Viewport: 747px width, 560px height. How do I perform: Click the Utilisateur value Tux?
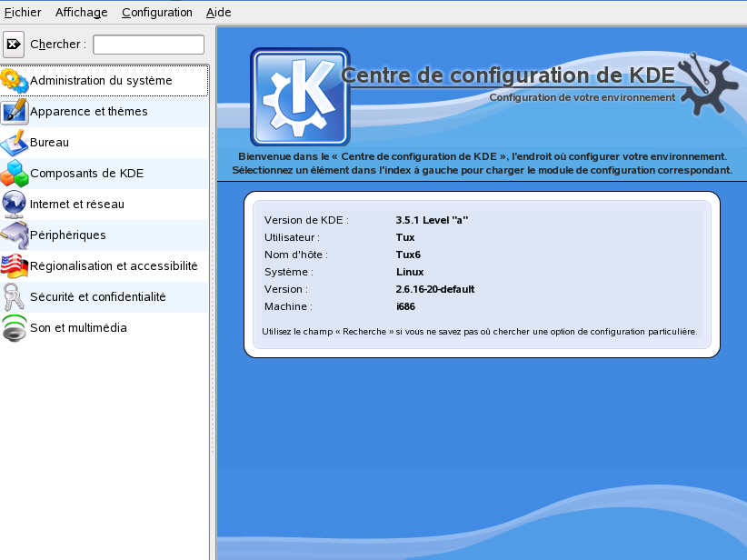[405, 237]
